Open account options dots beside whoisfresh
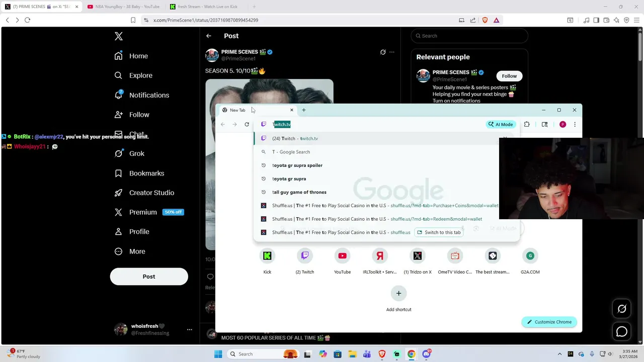This screenshot has width=644, height=362. 190,330
